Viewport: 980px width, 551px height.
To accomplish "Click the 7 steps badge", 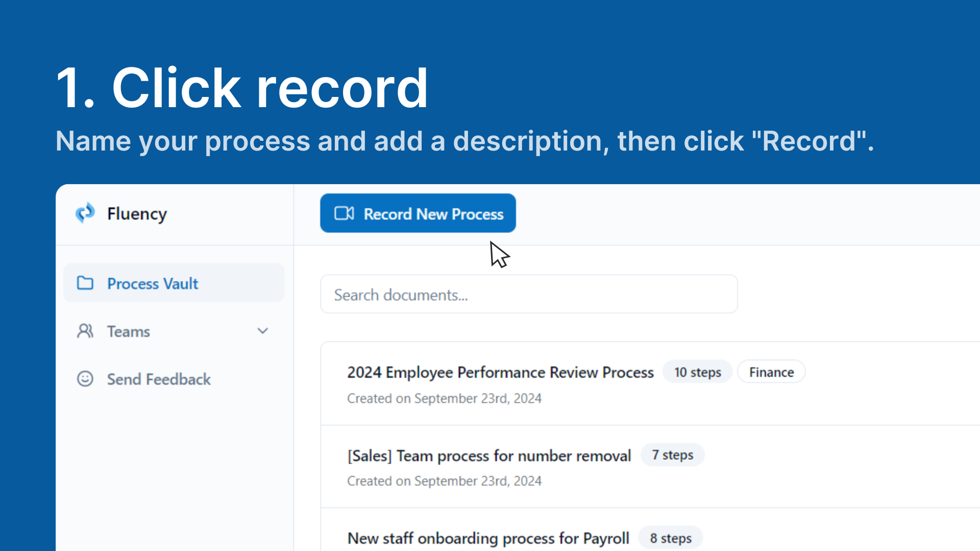I will (672, 455).
